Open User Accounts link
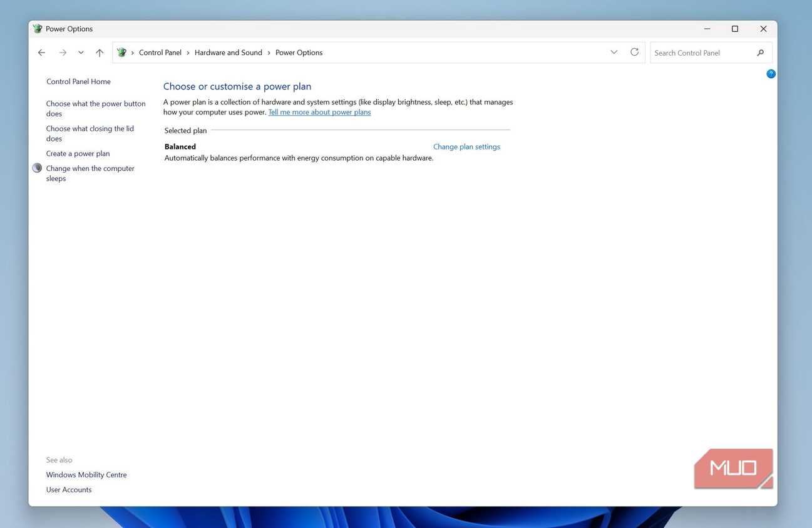The image size is (812, 528). [x=69, y=490]
